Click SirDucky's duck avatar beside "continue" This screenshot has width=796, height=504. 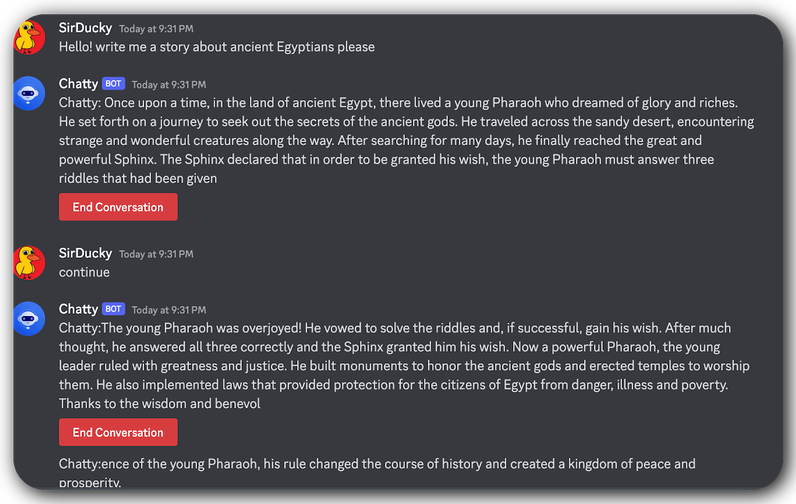(x=29, y=262)
